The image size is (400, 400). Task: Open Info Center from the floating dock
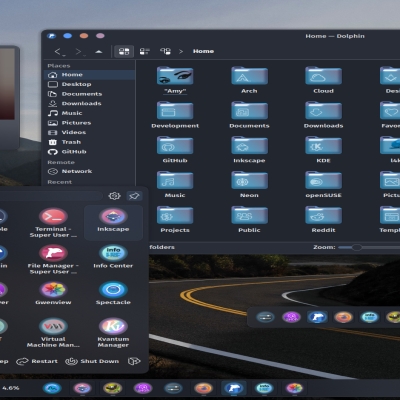pyautogui.click(x=369, y=317)
